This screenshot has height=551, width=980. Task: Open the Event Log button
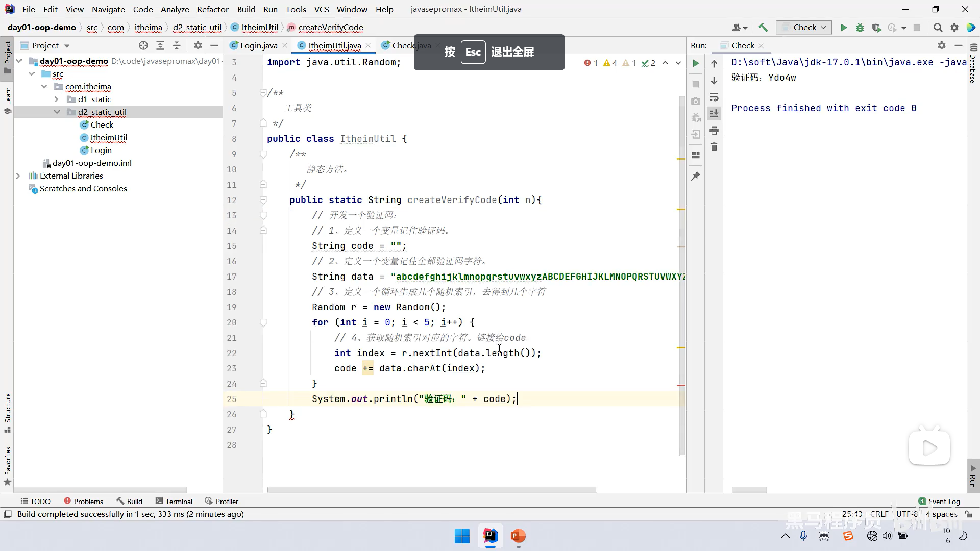[x=939, y=502]
